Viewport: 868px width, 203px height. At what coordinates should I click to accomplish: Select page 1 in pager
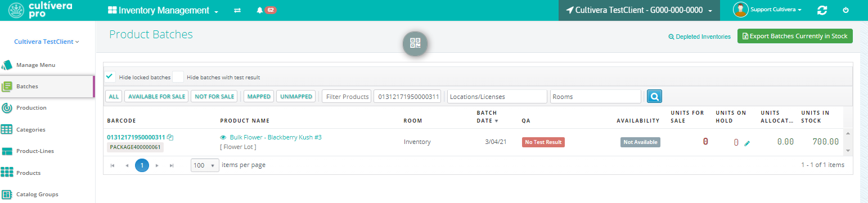142,165
